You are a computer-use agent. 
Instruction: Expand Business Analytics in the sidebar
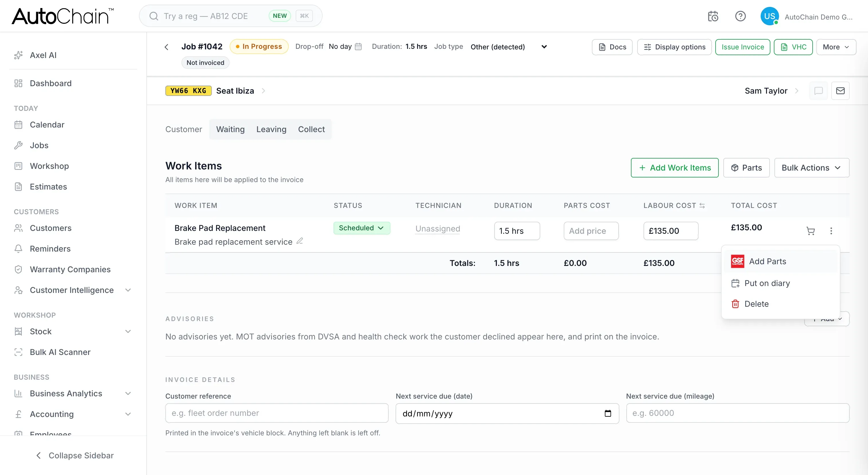pyautogui.click(x=128, y=393)
